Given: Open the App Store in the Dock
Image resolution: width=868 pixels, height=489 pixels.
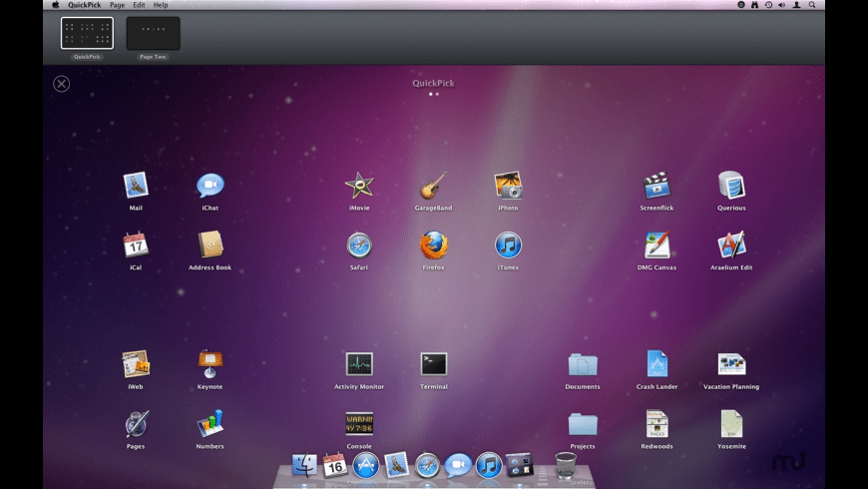Looking at the screenshot, I should point(366,465).
